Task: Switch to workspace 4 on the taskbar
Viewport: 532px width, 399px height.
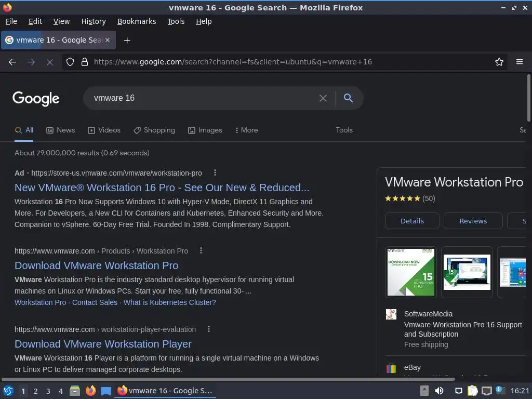Action: (60, 391)
